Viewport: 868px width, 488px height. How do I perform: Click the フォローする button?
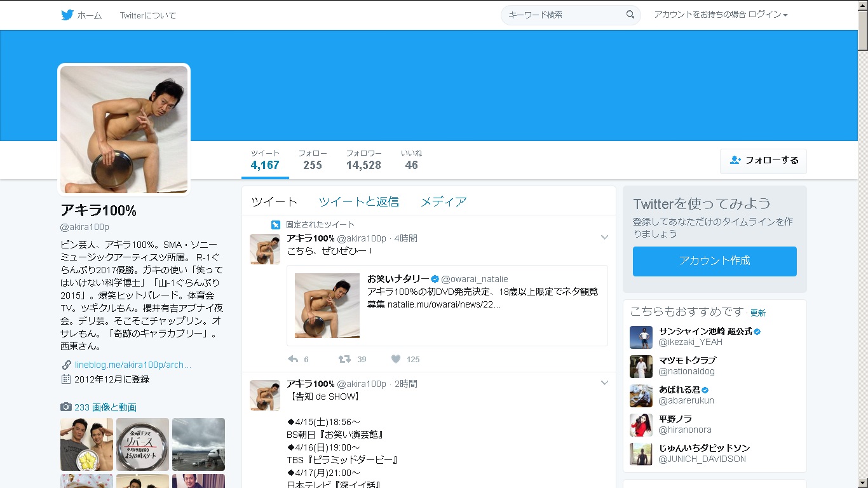point(763,161)
